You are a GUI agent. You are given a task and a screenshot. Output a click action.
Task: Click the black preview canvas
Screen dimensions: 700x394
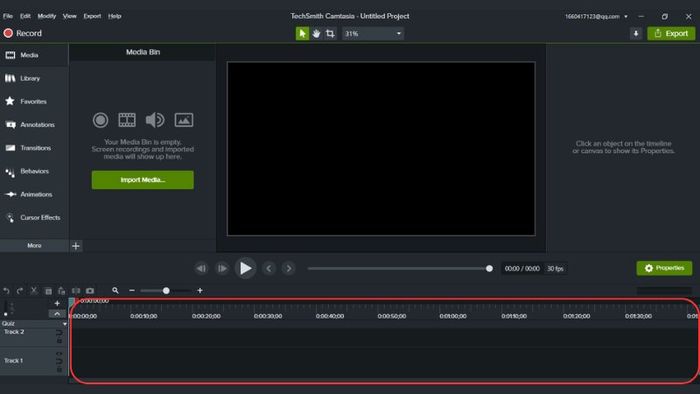pos(381,149)
